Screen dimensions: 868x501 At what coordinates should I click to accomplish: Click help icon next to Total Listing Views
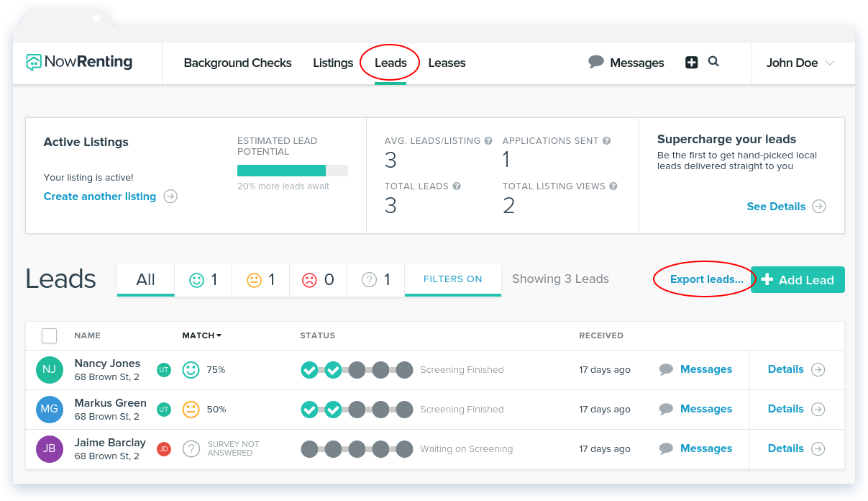[x=613, y=186]
